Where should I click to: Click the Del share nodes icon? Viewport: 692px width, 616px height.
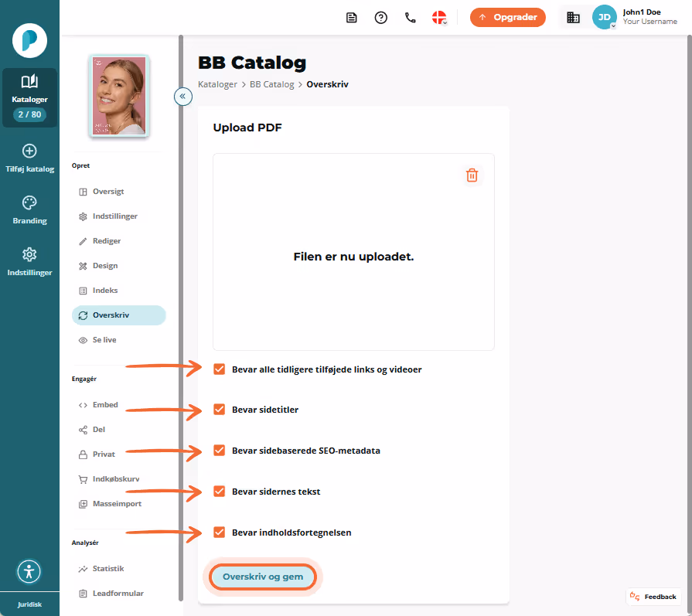click(x=83, y=430)
